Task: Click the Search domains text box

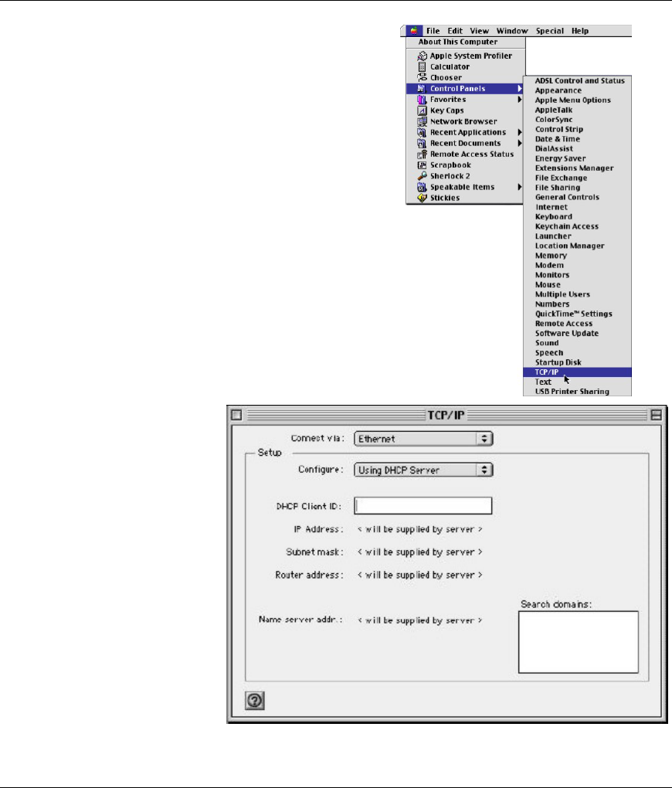Action: [579, 642]
